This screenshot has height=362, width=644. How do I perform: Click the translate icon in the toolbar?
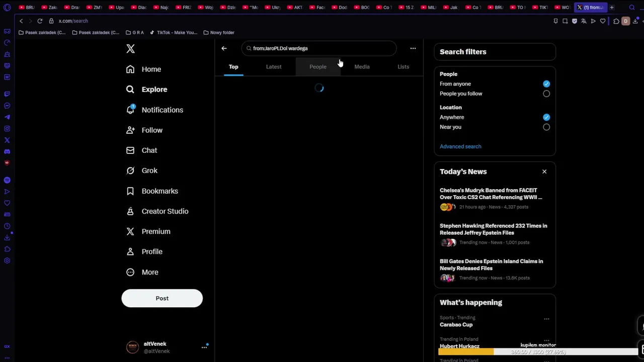[x=584, y=21]
